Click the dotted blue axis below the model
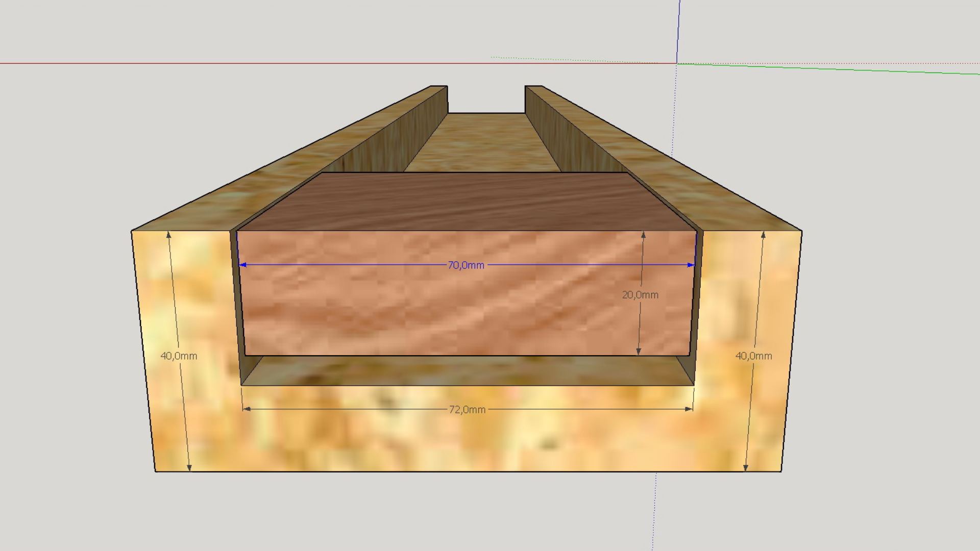 pyautogui.click(x=654, y=510)
